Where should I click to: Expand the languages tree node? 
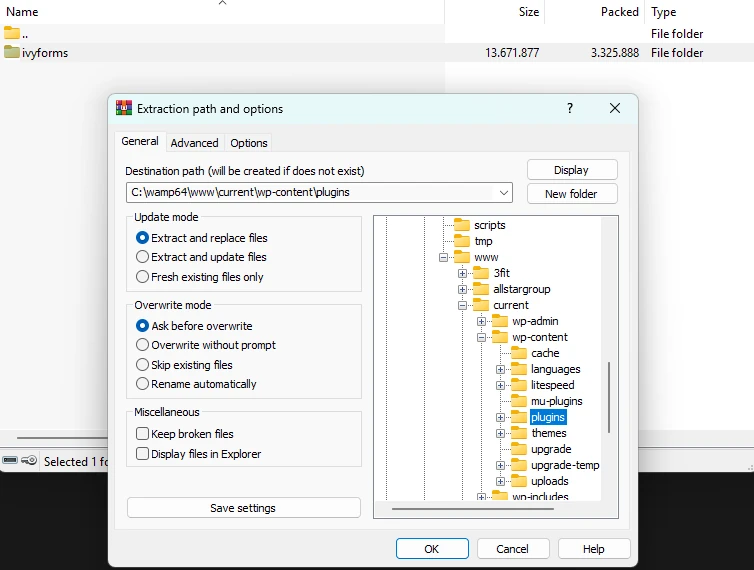500,369
